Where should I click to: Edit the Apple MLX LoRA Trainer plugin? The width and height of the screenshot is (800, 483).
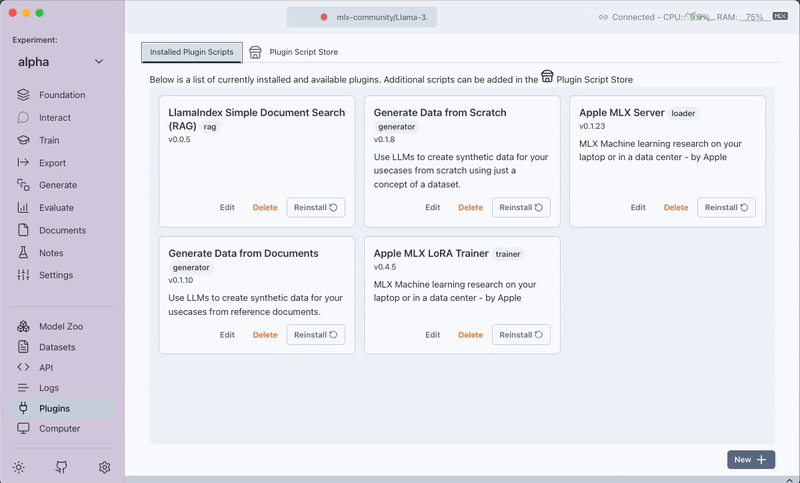pos(432,335)
